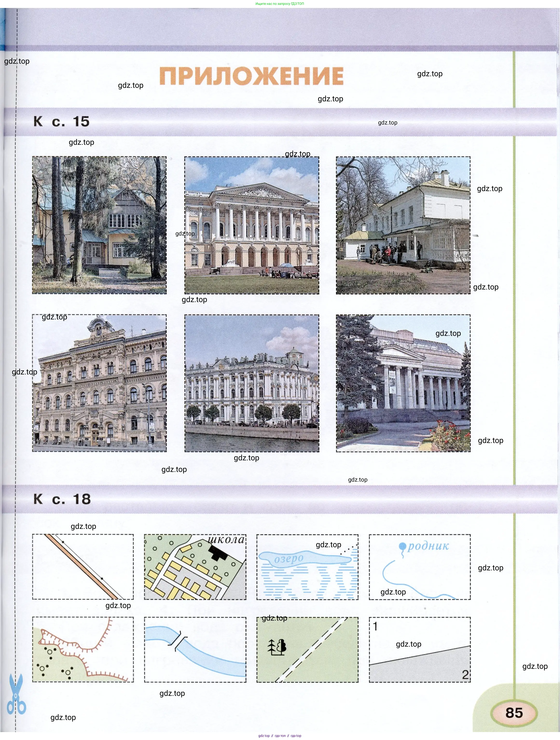Click the ornate multi-story museum facade photo

click(99, 383)
